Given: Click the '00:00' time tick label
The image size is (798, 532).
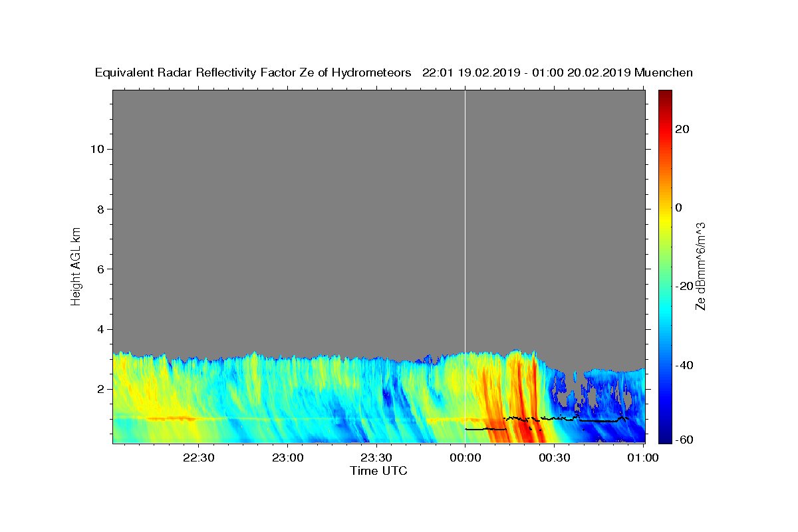Looking at the screenshot, I should [x=465, y=458].
